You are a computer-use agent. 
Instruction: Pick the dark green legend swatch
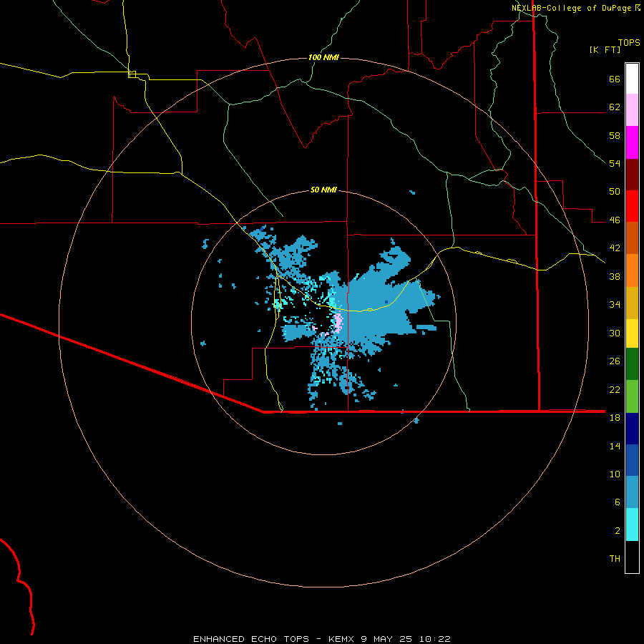pyautogui.click(x=632, y=364)
